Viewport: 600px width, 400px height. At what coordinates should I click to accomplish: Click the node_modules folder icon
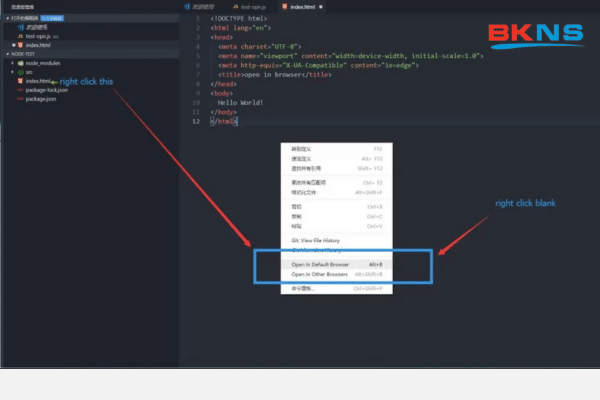21,63
